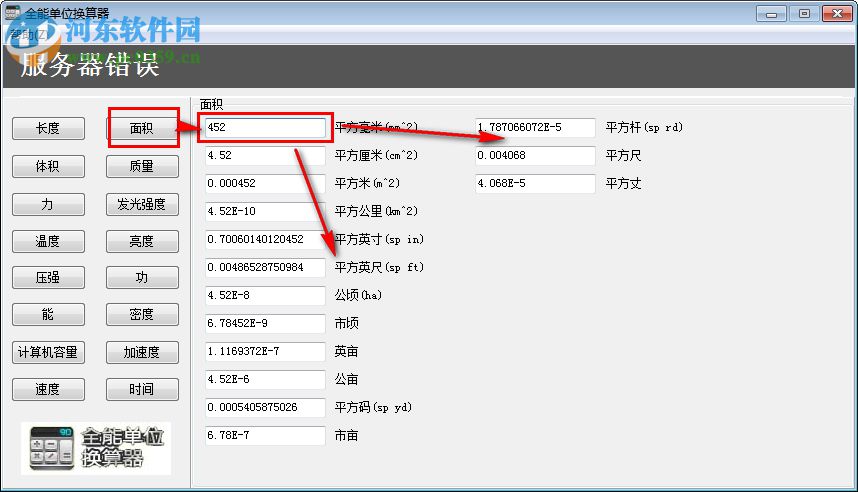Click the 平方厘米 field showing 4.52
Viewport: 858px width, 492px height.
tap(265, 155)
